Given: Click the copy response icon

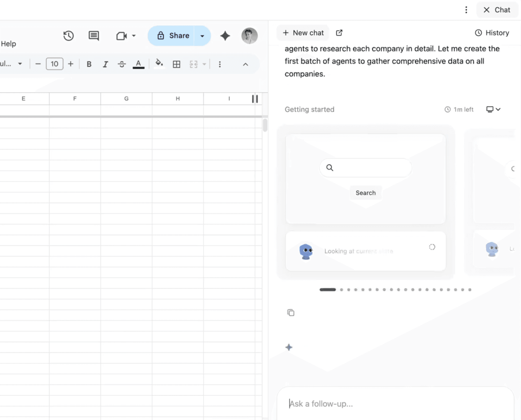Looking at the screenshot, I should point(291,313).
